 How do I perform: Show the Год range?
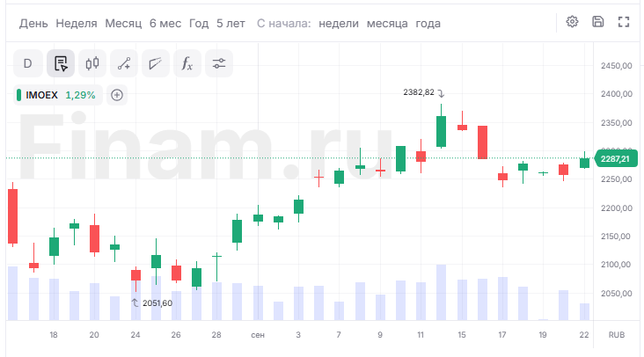(199, 24)
